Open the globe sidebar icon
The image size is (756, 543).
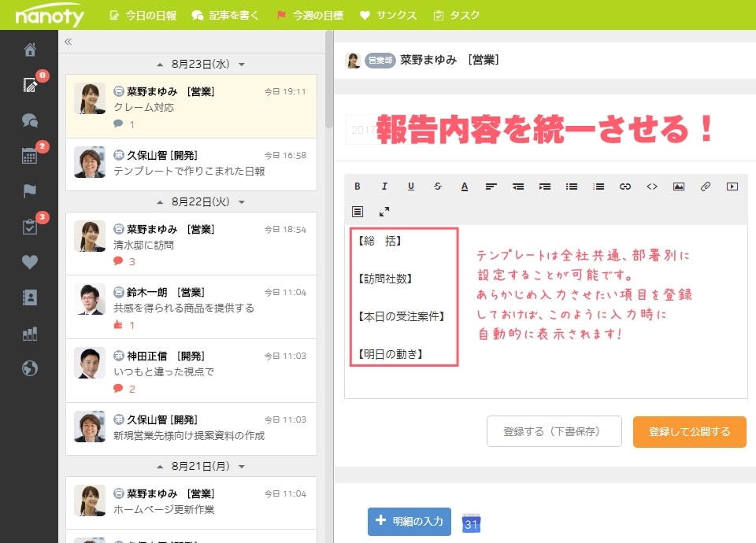tap(30, 368)
